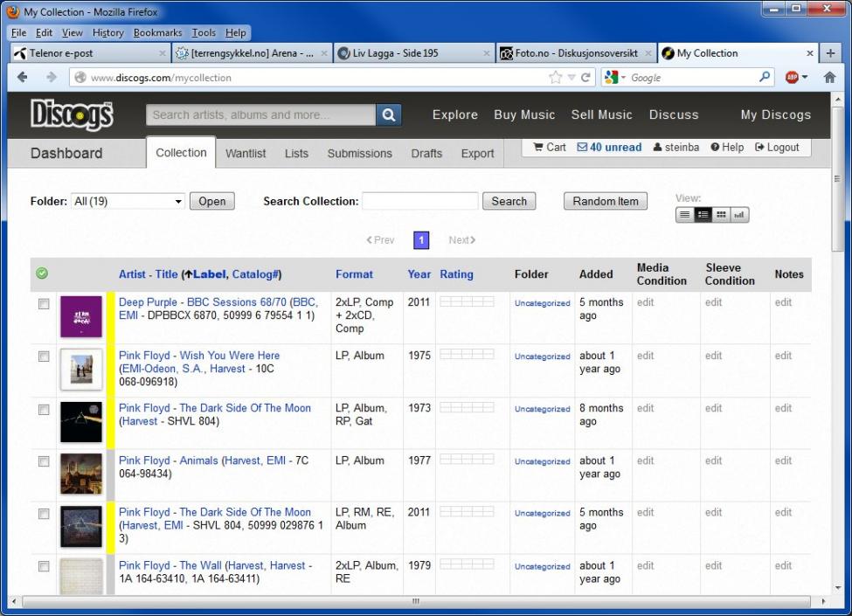Open the Adblock Plus dropdown arrow
This screenshot has height=616, width=852.
coord(805,77)
